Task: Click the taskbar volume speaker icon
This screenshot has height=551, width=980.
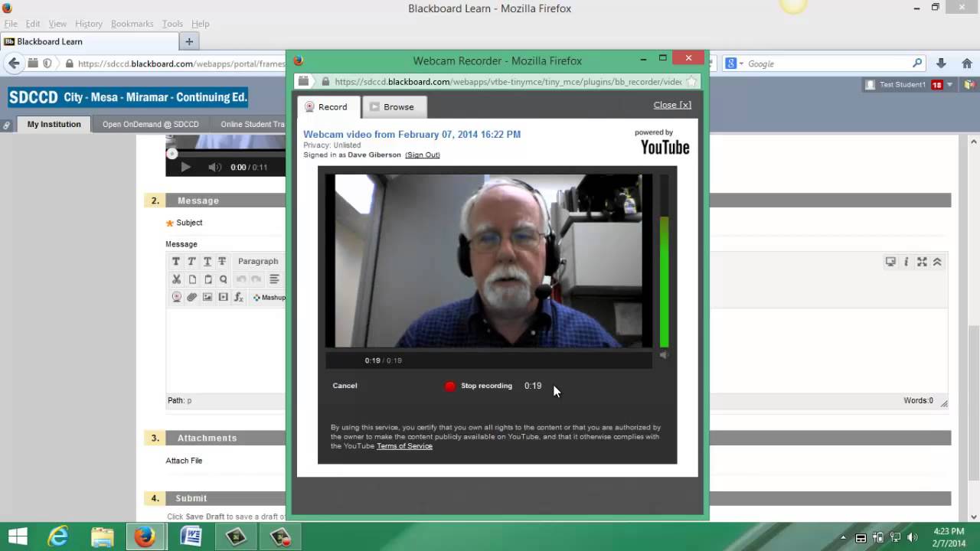Action: pos(912,537)
